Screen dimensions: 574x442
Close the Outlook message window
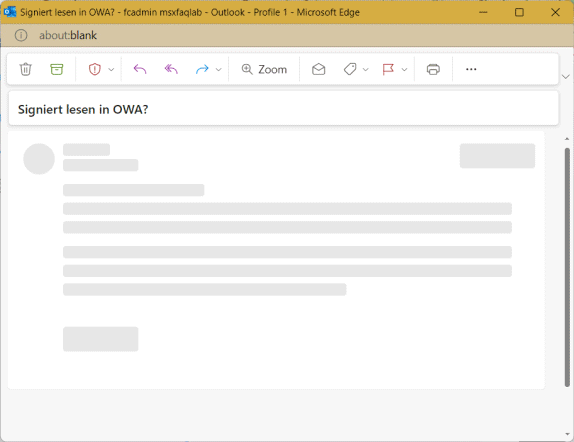(555, 12)
